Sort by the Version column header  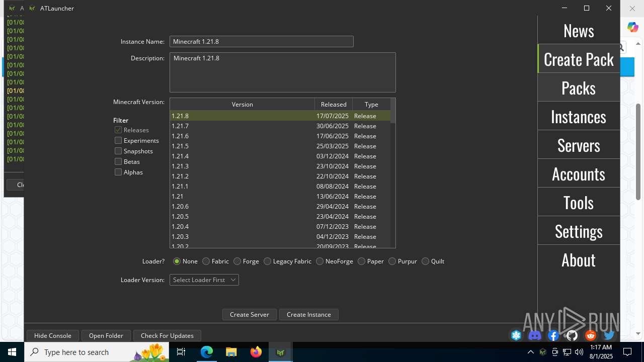tap(243, 104)
